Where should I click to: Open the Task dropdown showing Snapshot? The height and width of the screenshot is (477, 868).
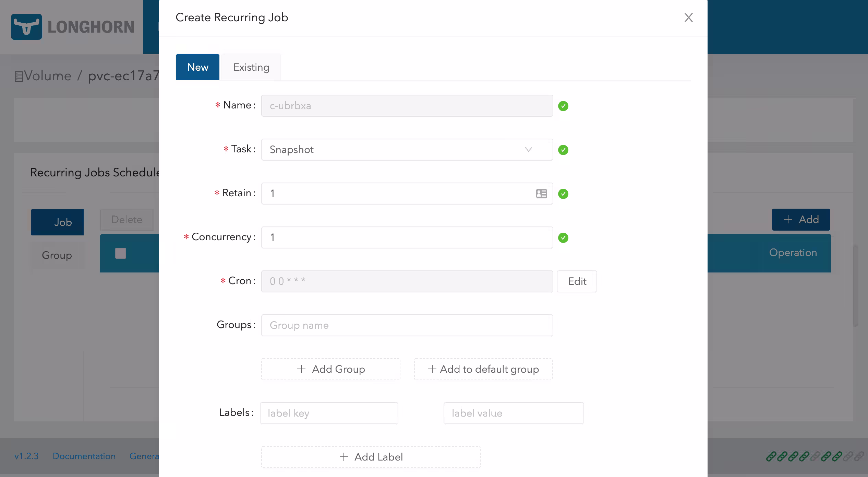coord(407,150)
